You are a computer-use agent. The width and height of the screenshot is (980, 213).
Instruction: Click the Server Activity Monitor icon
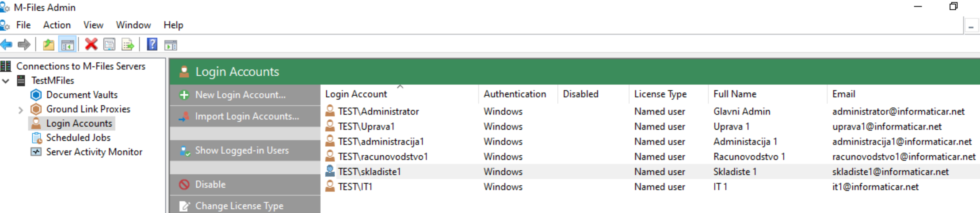(36, 152)
